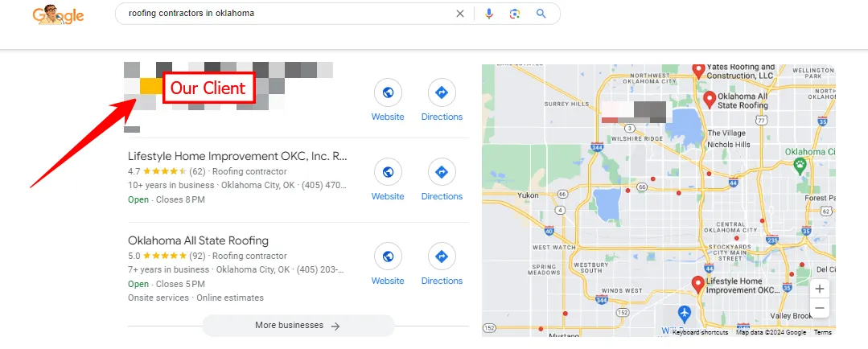Open Lifestyle Home Improvement OKC listing title
This screenshot has height=349, width=868.
(237, 156)
